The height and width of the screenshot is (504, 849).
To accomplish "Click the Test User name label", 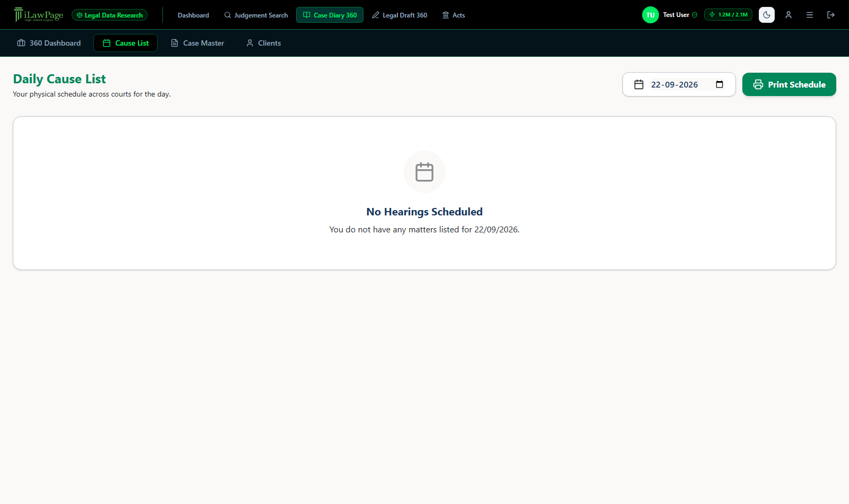I will 676,15.
